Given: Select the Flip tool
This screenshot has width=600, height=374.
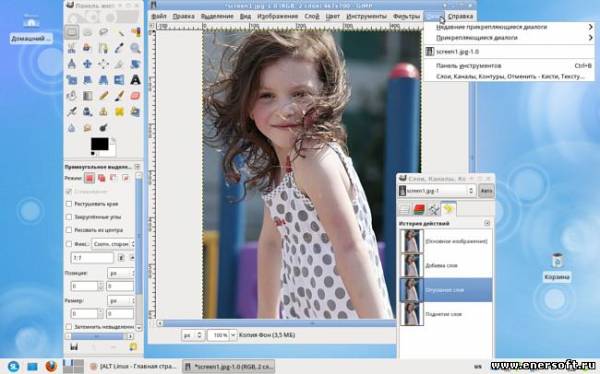Looking at the screenshot, I should (x=119, y=80).
